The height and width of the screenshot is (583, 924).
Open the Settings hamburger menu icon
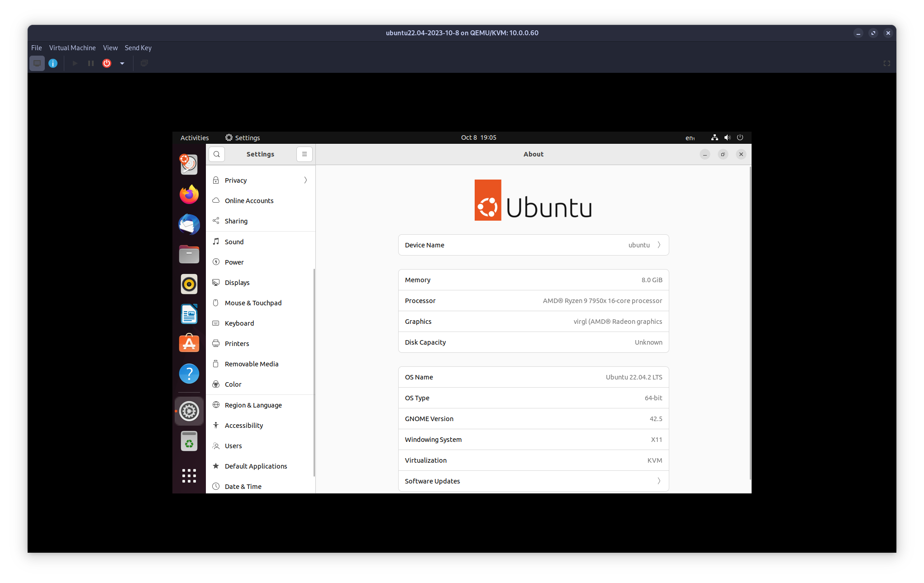coord(305,154)
